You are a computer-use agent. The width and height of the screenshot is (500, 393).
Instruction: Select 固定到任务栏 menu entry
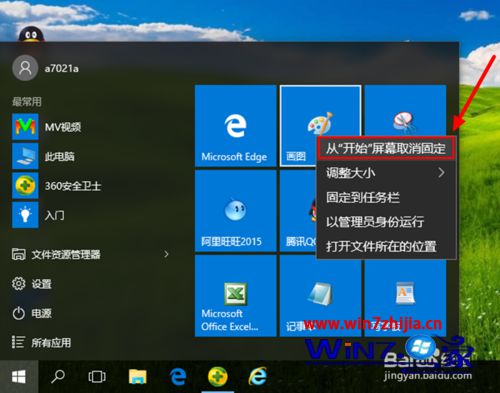tap(386, 197)
